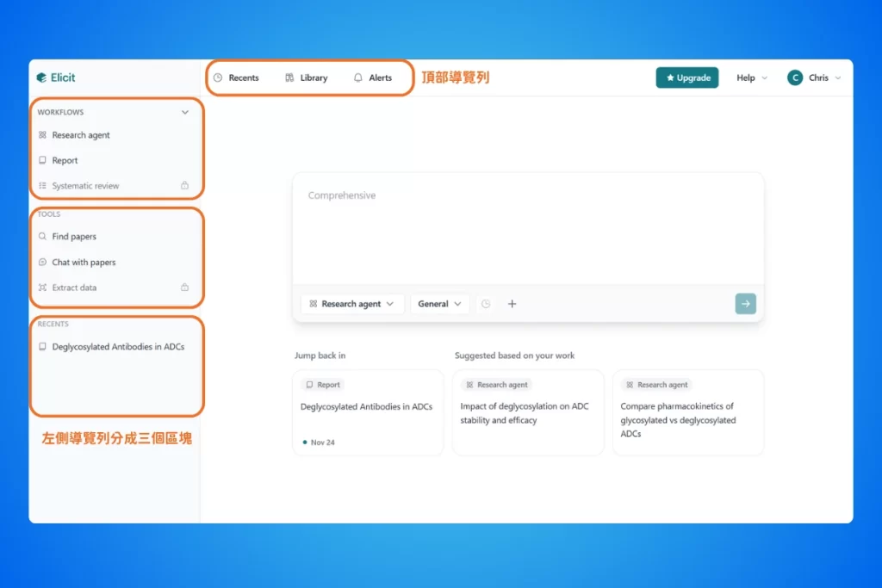Click the Chris avatar circle
Screen dimensions: 882x588
pos(795,77)
